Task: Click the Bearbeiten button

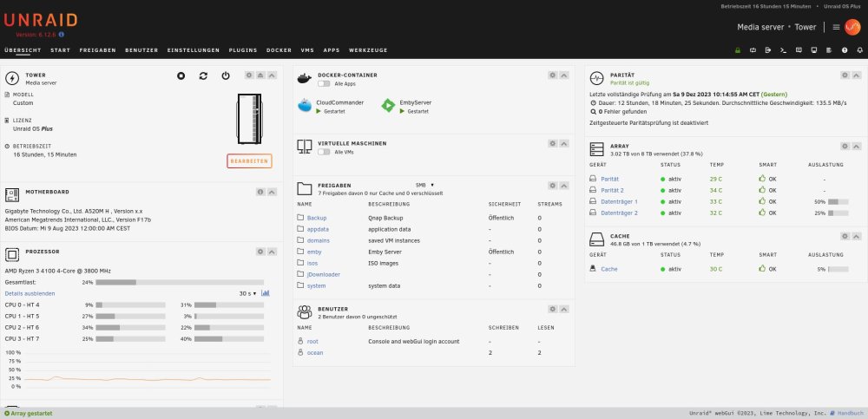Action: click(x=250, y=161)
